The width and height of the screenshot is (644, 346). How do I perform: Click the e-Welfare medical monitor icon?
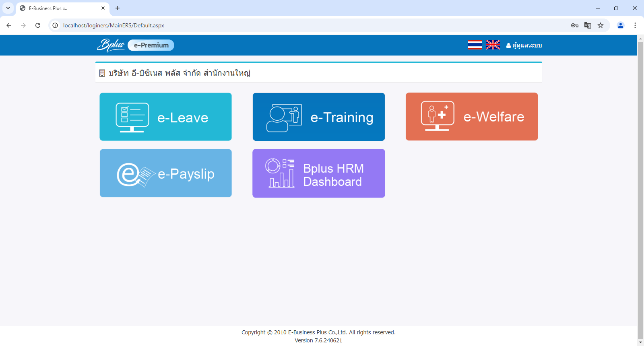coord(438,116)
